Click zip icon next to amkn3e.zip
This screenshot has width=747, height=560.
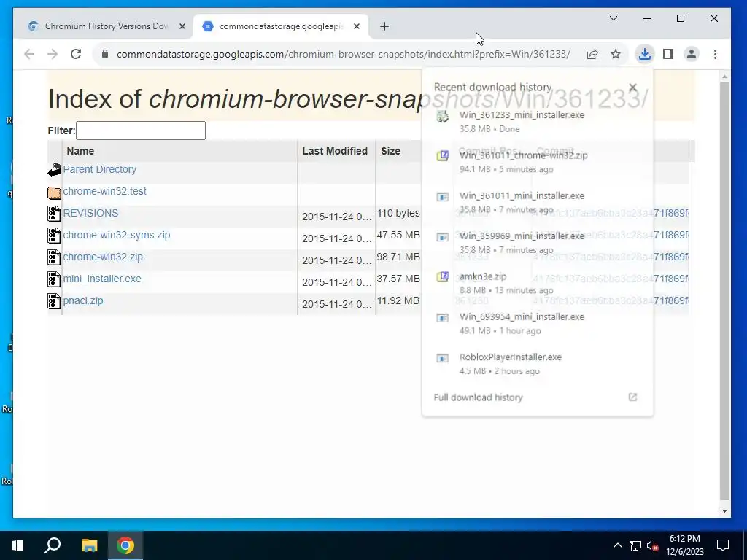443,276
